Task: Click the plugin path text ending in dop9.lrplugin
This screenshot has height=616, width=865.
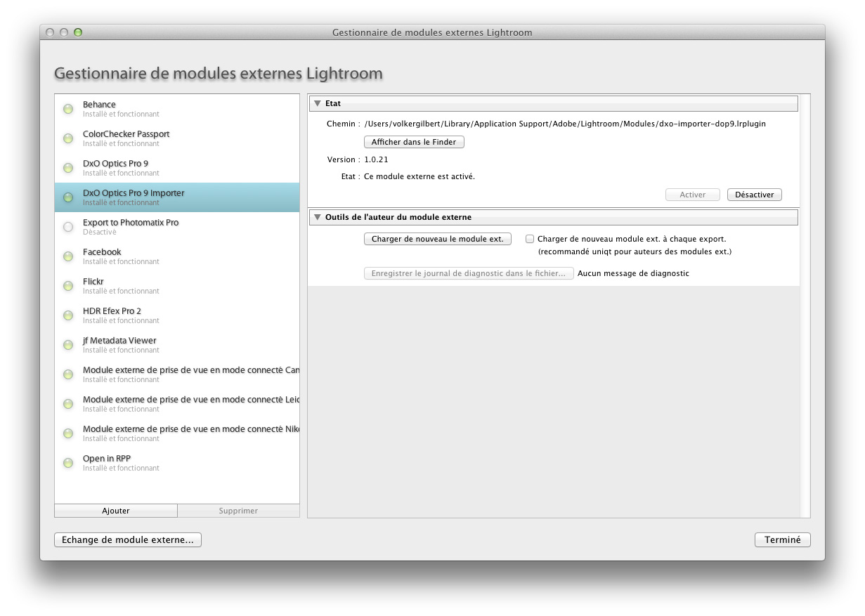Action: tap(565, 124)
